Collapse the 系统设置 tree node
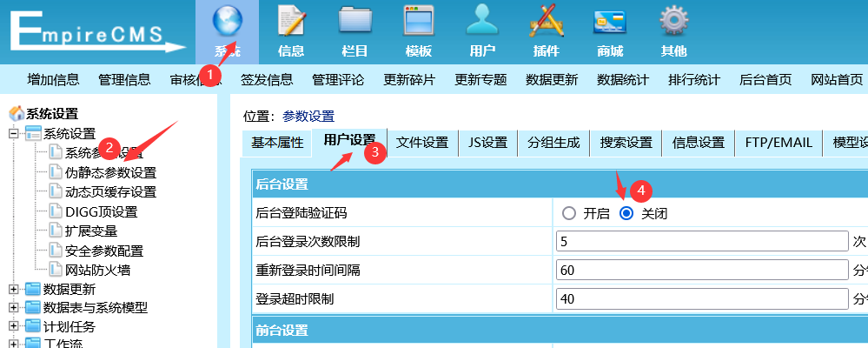 pos(14,133)
